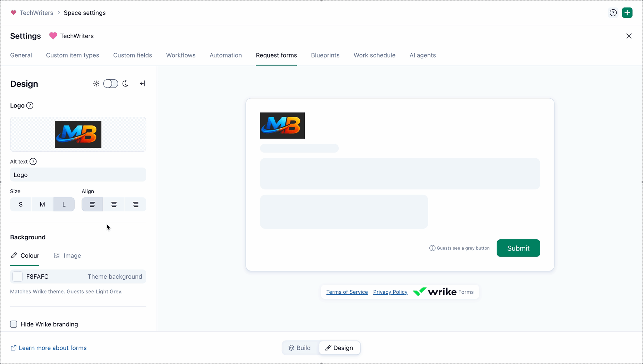Click Space settings breadcrumb text
The width and height of the screenshot is (643, 364).
click(x=85, y=13)
